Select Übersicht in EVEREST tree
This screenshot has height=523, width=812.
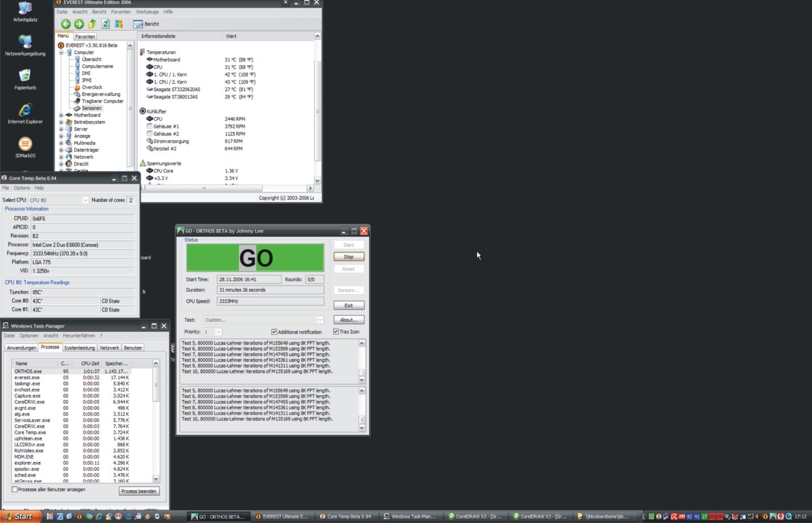[x=91, y=59]
